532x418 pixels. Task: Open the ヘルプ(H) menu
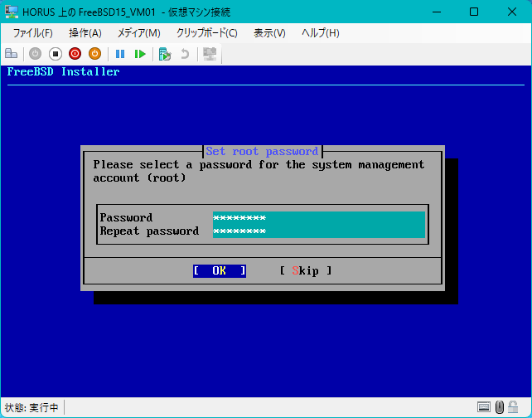click(x=321, y=33)
